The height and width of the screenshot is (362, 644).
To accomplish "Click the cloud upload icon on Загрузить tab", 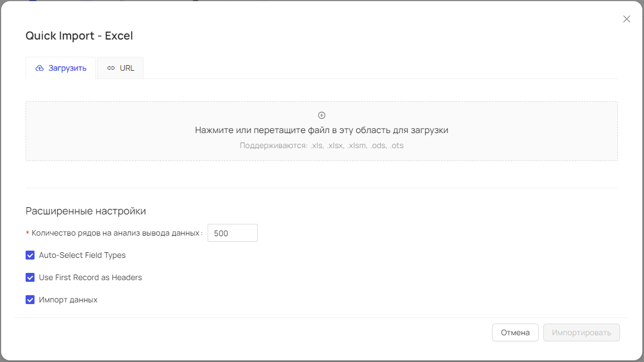I will 40,69.
